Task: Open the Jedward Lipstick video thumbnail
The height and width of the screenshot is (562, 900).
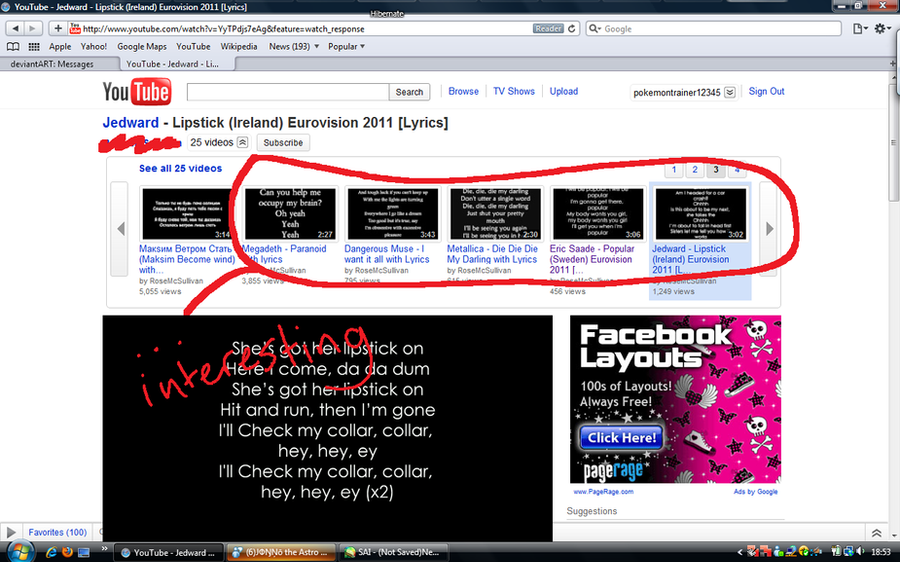Action: [700, 214]
